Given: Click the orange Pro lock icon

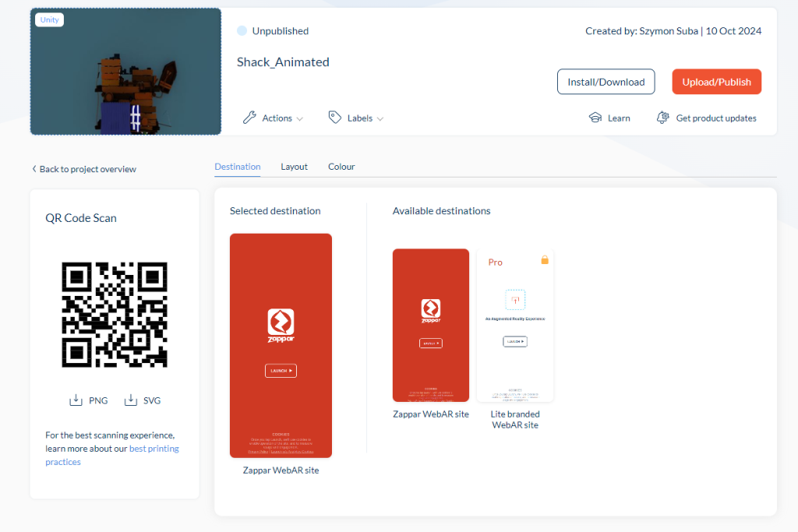Looking at the screenshot, I should click(x=545, y=259).
